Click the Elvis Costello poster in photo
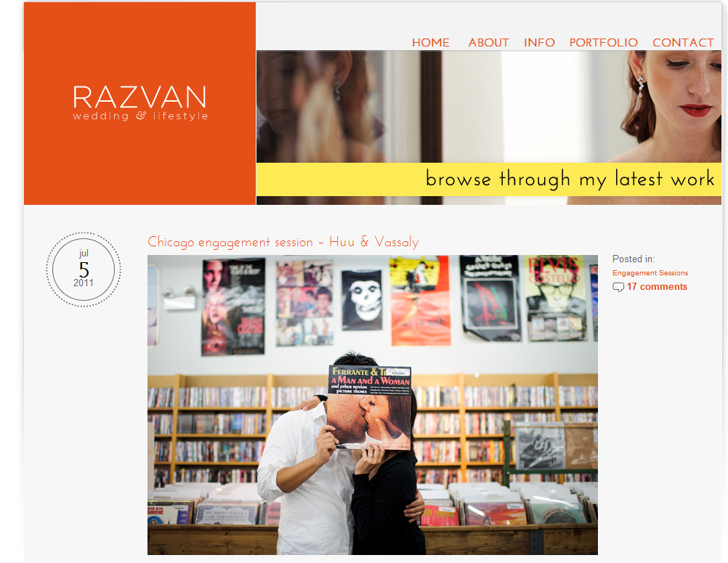This screenshot has height=563, width=728. click(x=555, y=298)
